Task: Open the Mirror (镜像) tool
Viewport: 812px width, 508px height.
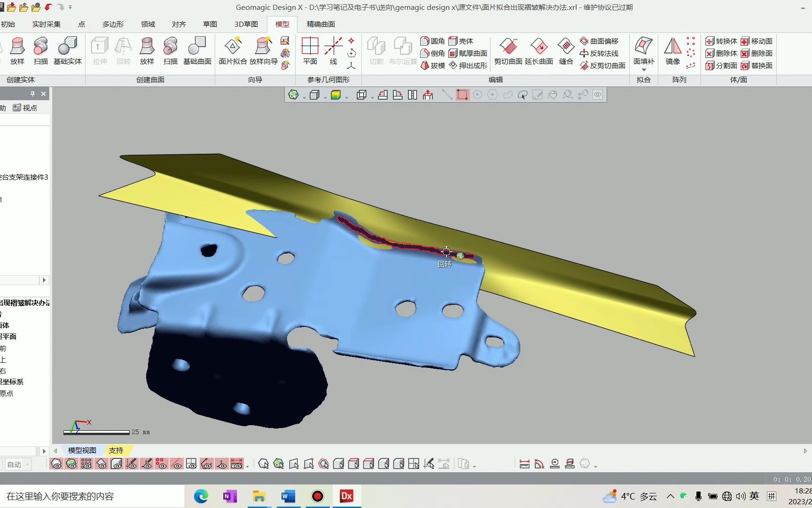Action: [673, 51]
